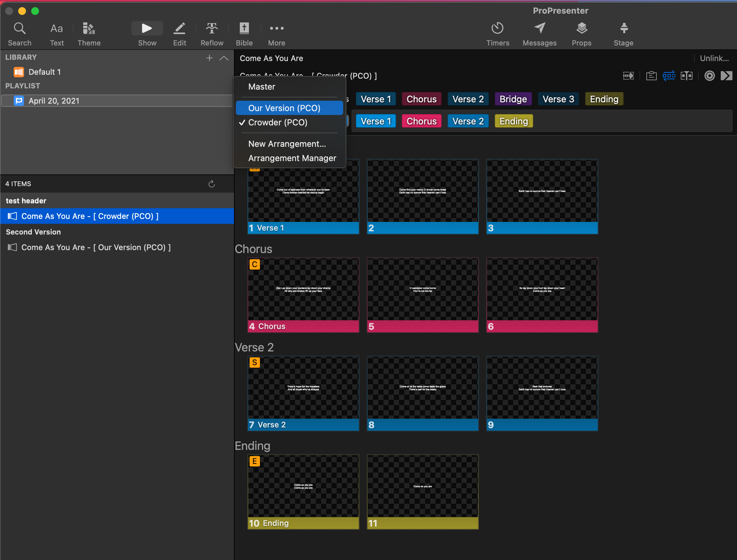Open the Search tool in toolbar
The image size is (737, 560).
click(20, 34)
